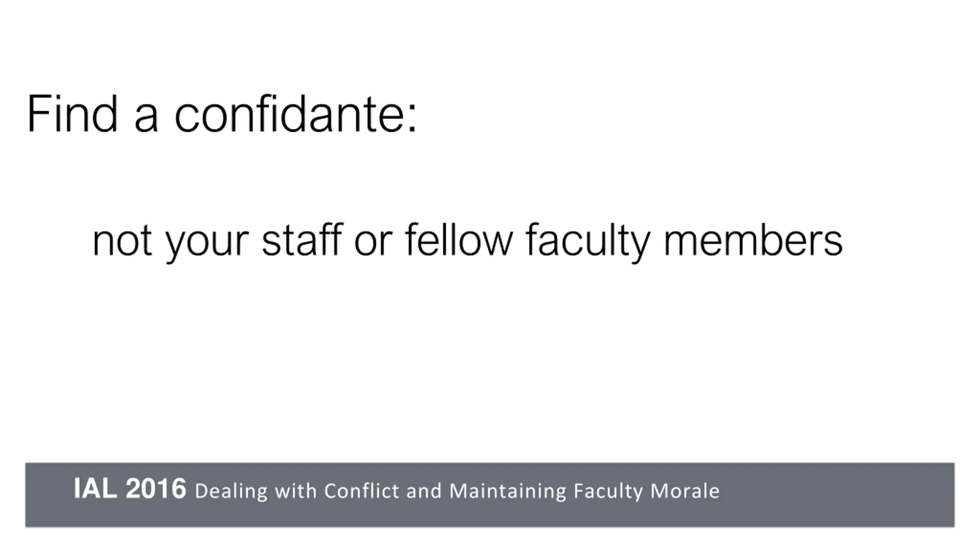Click the bold "IAL" text in footer

(x=95, y=489)
